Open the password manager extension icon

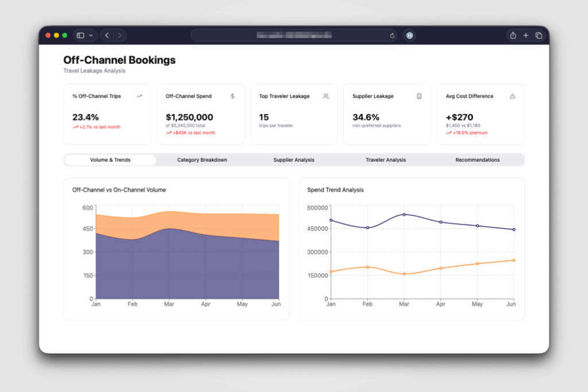(409, 35)
